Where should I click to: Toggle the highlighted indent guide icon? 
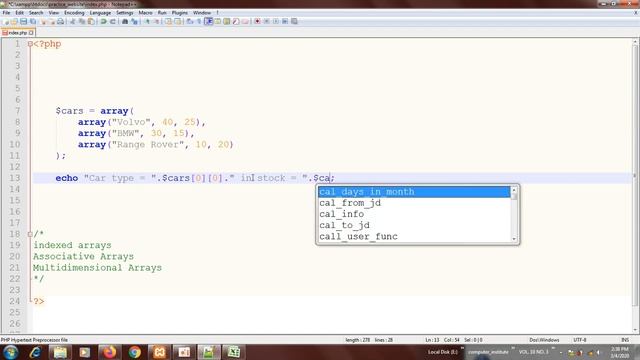pyautogui.click(x=208, y=21)
